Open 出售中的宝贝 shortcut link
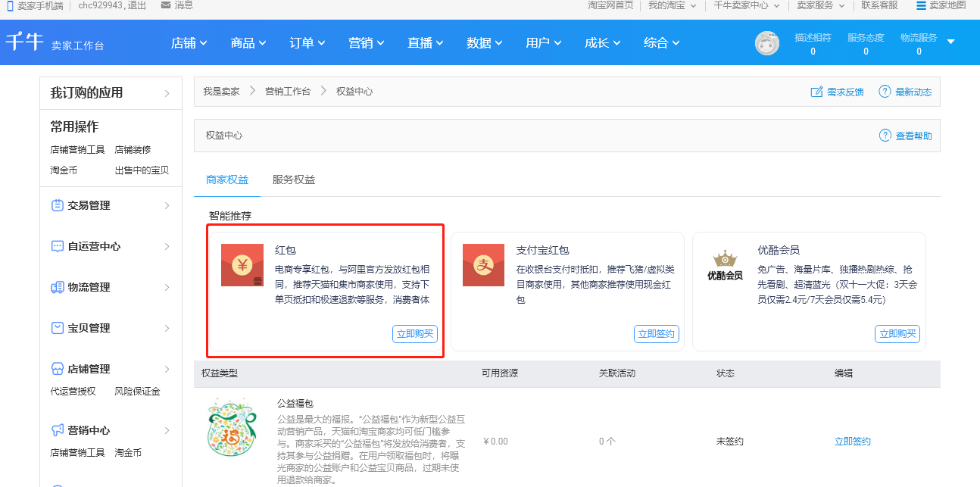 coord(142,170)
